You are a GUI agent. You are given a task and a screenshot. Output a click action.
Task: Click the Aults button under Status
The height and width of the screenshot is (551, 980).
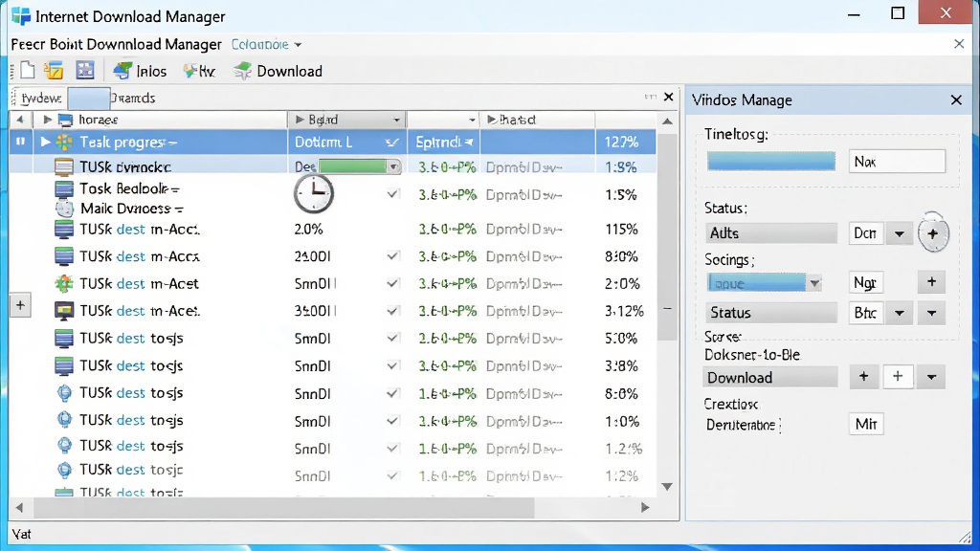pos(770,233)
